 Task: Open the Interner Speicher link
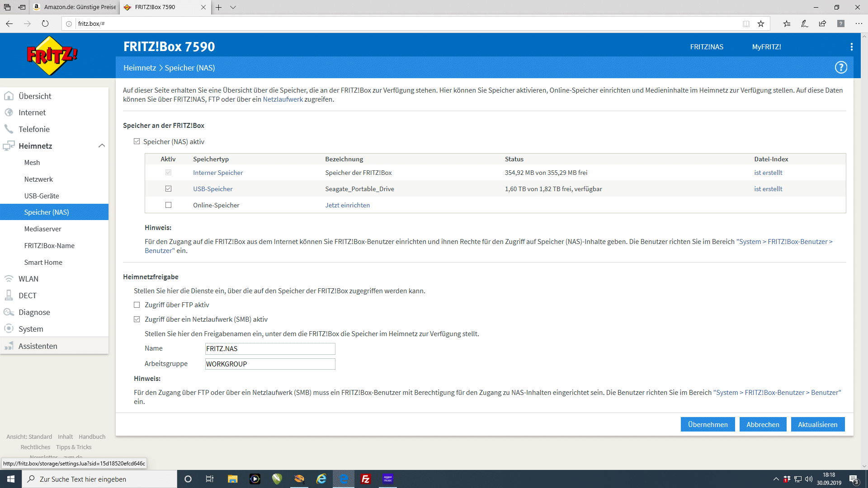[218, 173]
